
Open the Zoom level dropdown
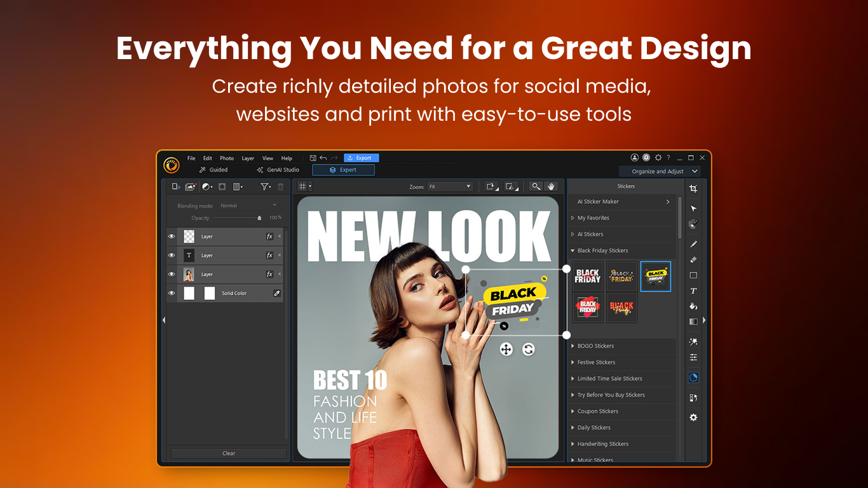(450, 187)
